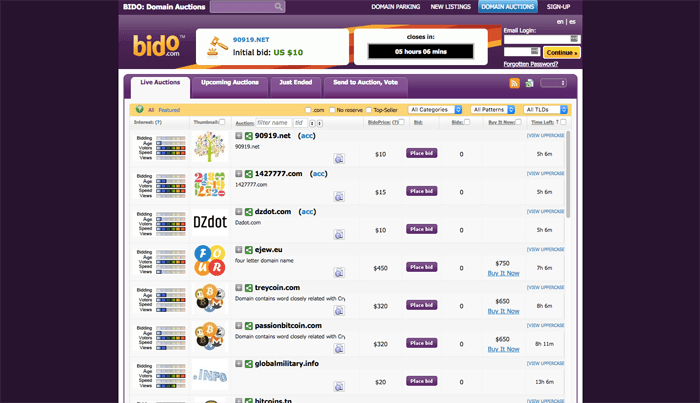This screenshot has width=700, height=403.
Task: Click the autofill icon in email login field
Action: click(574, 39)
